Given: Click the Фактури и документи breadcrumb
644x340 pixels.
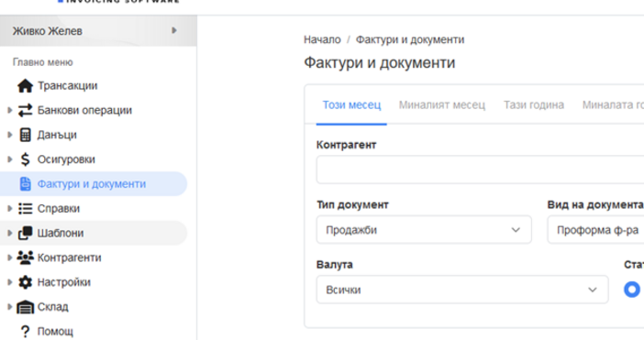Looking at the screenshot, I should point(410,39).
